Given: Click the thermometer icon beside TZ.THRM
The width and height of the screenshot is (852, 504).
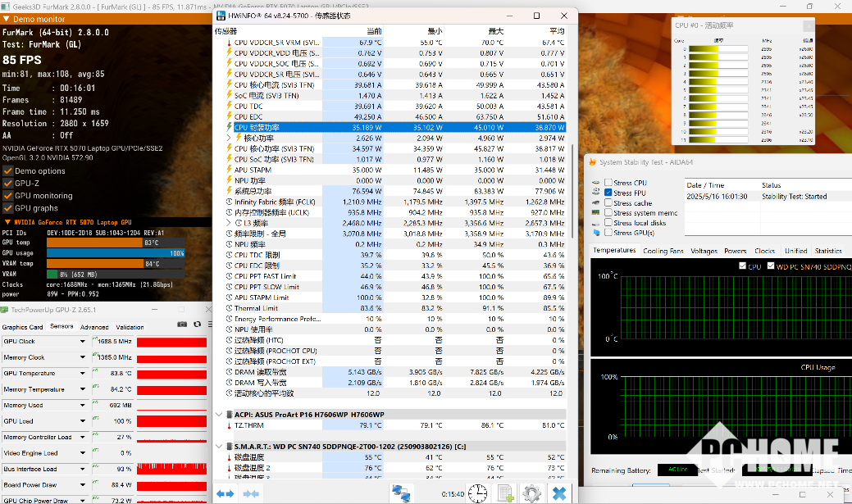Looking at the screenshot, I should click(230, 425).
